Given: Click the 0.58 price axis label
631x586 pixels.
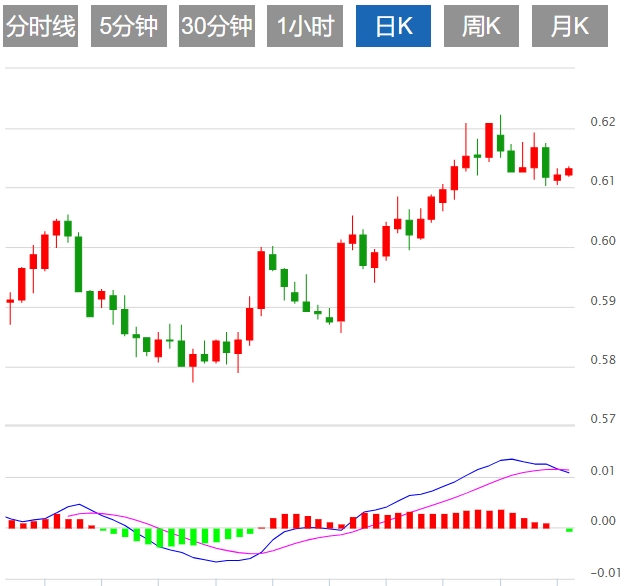Looking at the screenshot, I should tap(603, 359).
